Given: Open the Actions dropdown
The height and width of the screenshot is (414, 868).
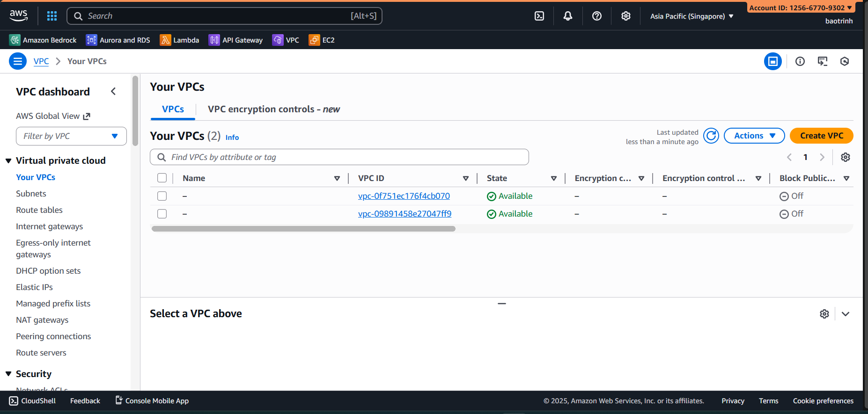Looking at the screenshot, I should pyautogui.click(x=754, y=136).
